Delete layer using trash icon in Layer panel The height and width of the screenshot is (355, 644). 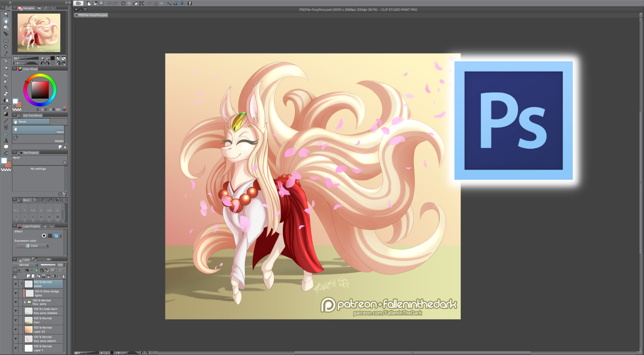63,276
